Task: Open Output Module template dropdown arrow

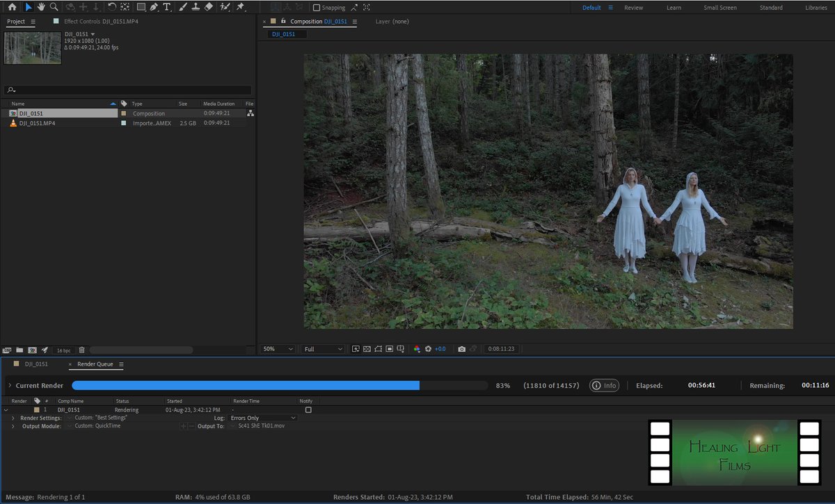Action: tap(69, 426)
